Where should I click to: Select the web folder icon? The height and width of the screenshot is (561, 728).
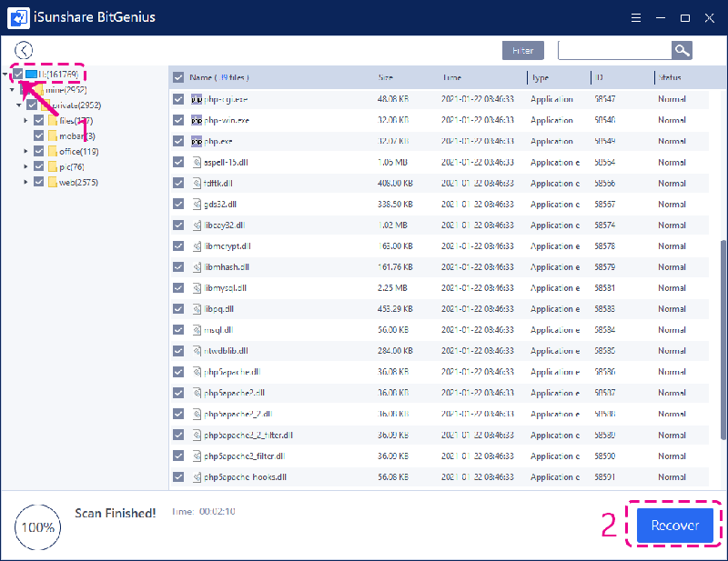click(x=53, y=182)
